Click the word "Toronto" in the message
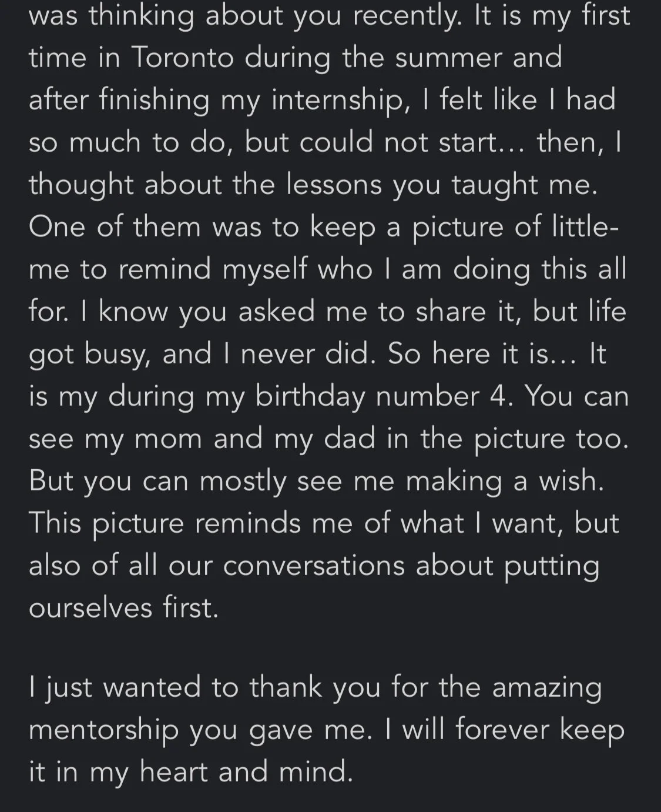The height and width of the screenshot is (812, 661). click(x=182, y=58)
